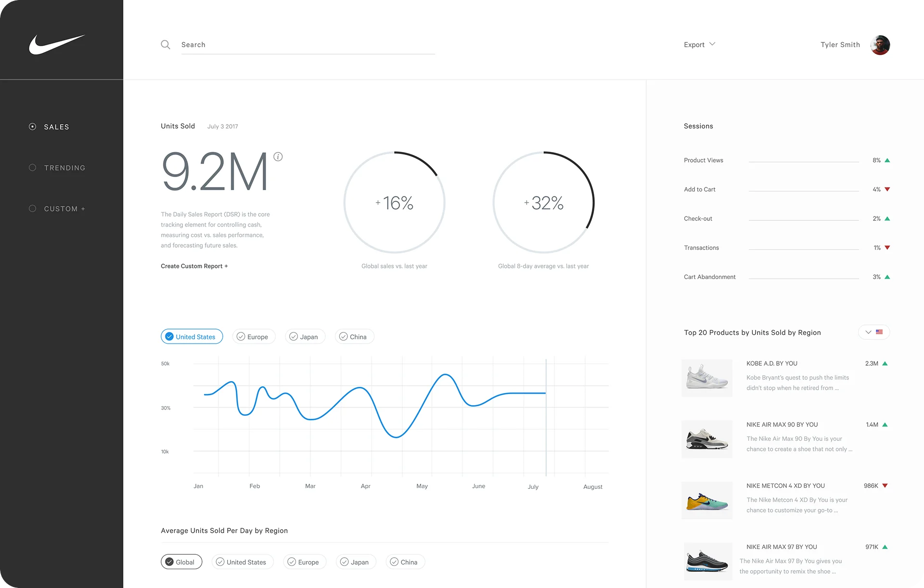Click the Tyler Smith profile avatar
924x588 pixels.
tap(880, 45)
